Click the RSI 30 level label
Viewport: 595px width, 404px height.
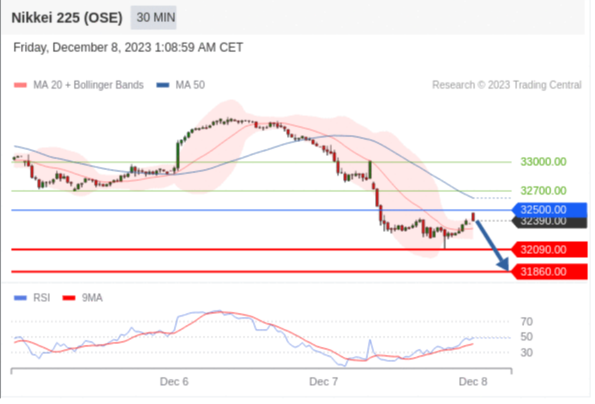coord(527,353)
